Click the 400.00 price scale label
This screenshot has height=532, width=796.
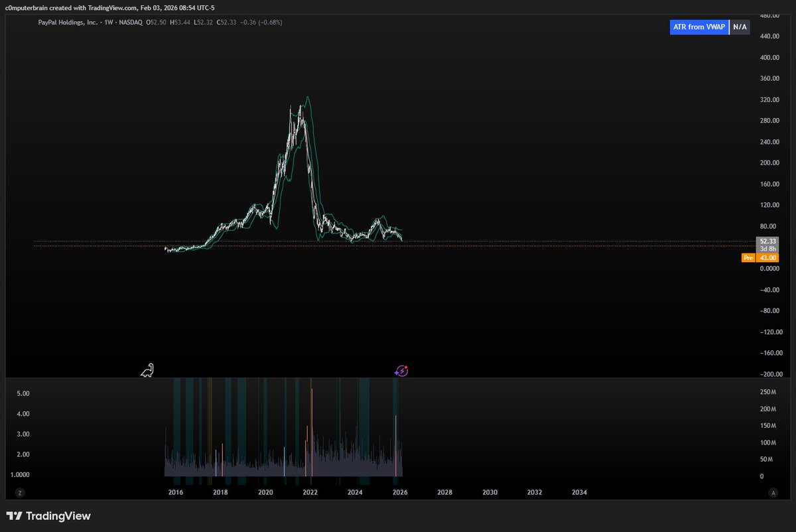point(770,58)
